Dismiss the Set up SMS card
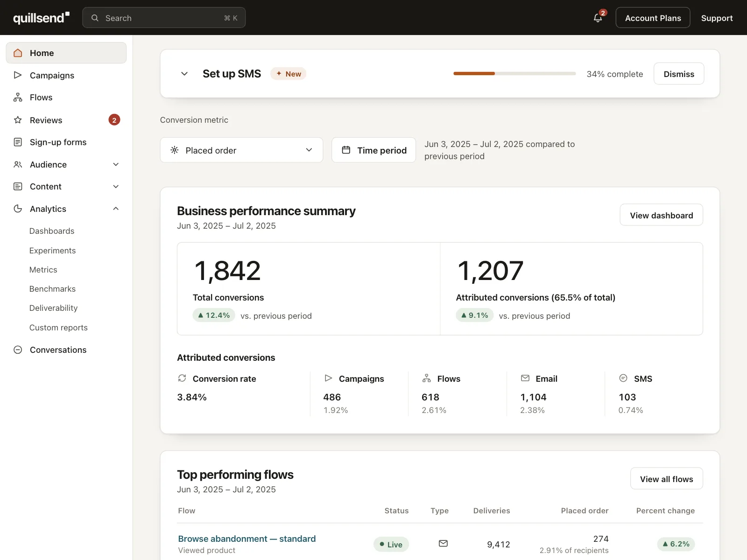This screenshot has width=747, height=560. coord(679,74)
